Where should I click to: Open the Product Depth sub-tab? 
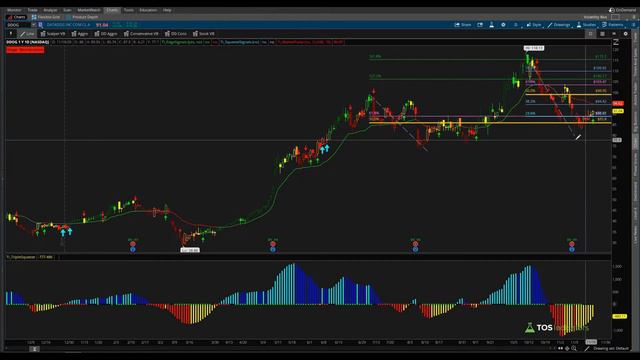point(82,17)
